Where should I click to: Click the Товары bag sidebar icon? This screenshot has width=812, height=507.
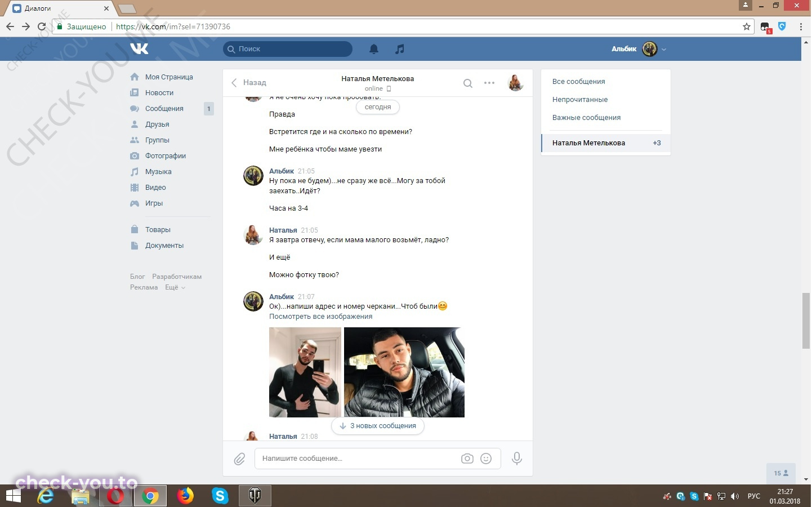click(x=135, y=229)
